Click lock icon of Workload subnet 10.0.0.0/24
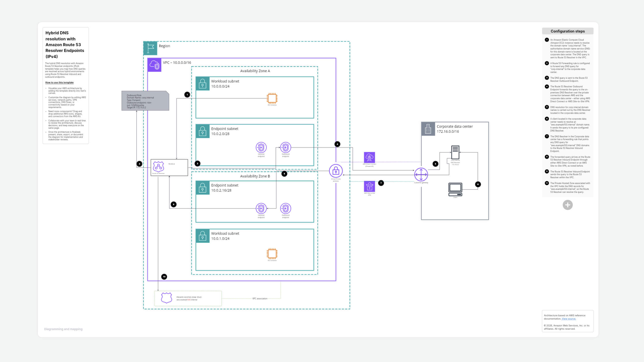Viewport: 644px width, 362px height. tap(203, 83)
